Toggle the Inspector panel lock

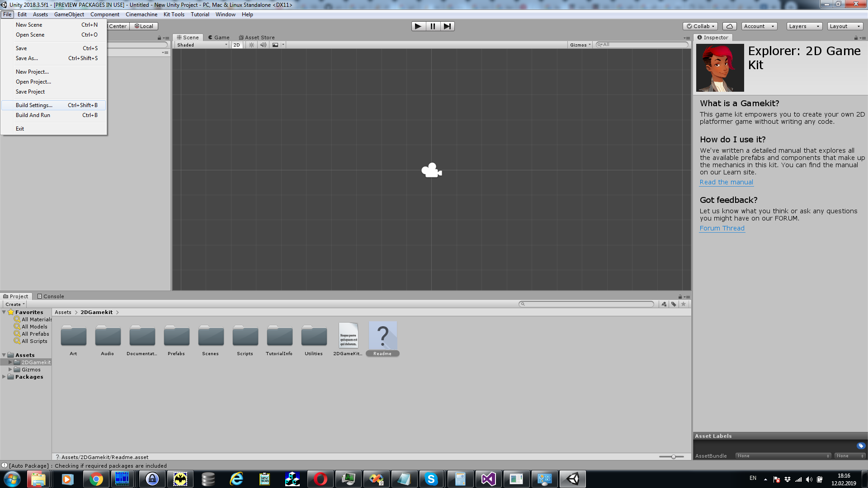856,38
